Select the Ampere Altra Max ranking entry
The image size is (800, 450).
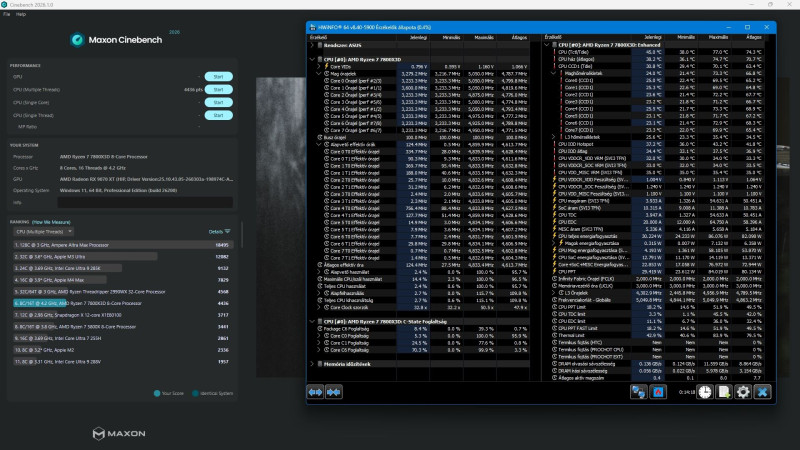[x=121, y=245]
